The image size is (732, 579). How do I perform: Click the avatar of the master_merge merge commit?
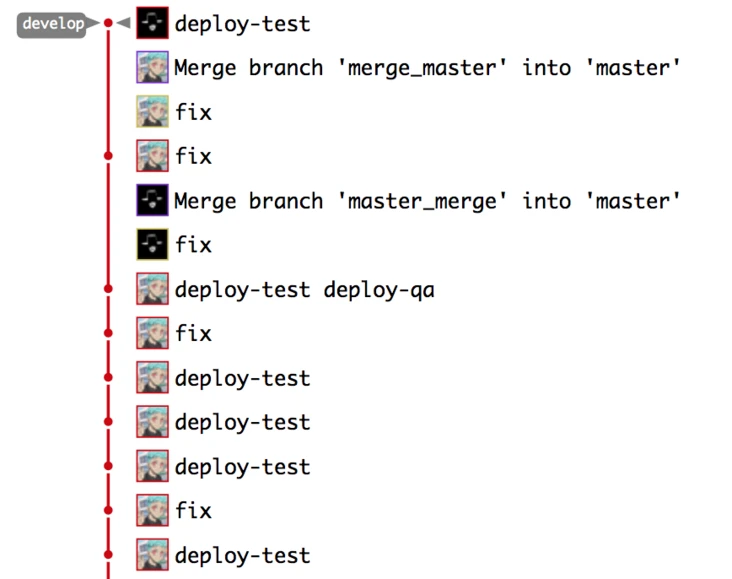(x=152, y=201)
